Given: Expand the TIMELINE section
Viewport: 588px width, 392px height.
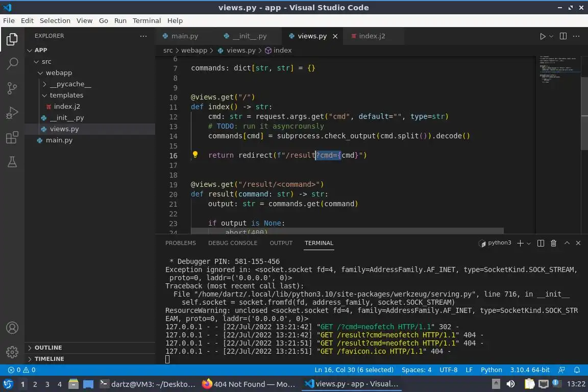Looking at the screenshot, I should tap(90, 359).
